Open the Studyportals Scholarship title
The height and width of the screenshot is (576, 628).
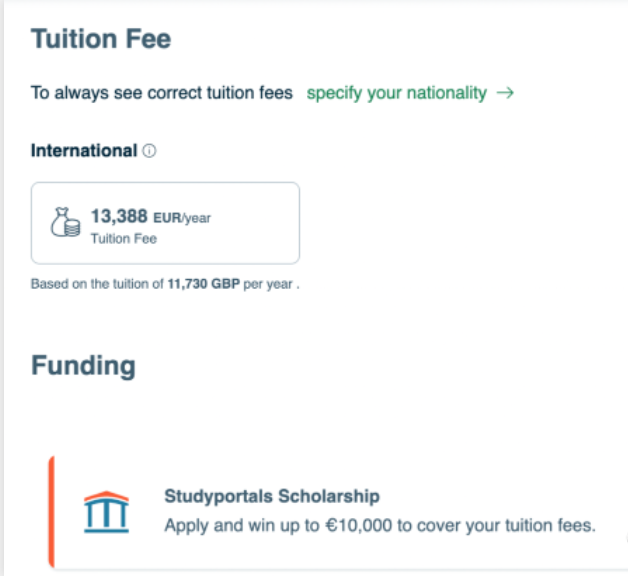(272, 496)
